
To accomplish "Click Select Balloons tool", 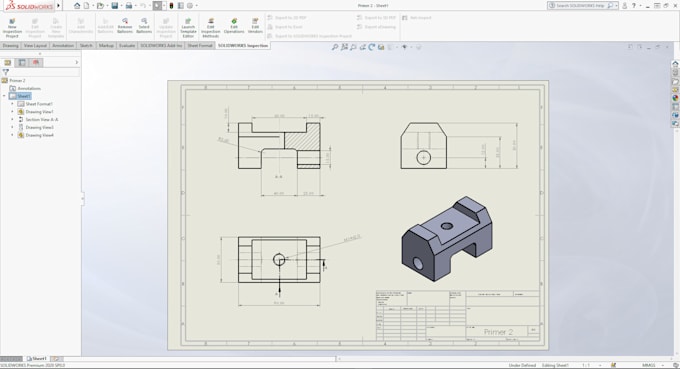I will click(x=144, y=26).
